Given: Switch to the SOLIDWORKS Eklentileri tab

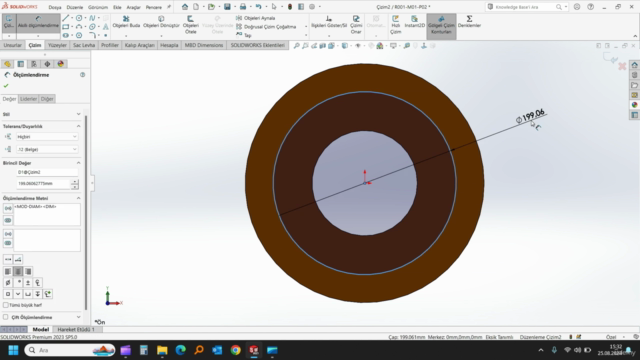Looking at the screenshot, I should (258, 45).
